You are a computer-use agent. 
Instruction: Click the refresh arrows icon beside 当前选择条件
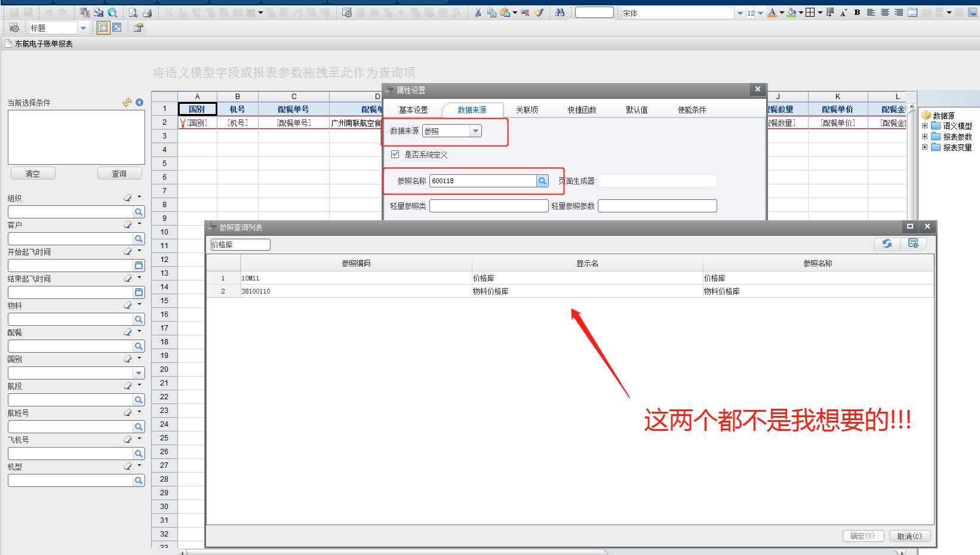[127, 103]
